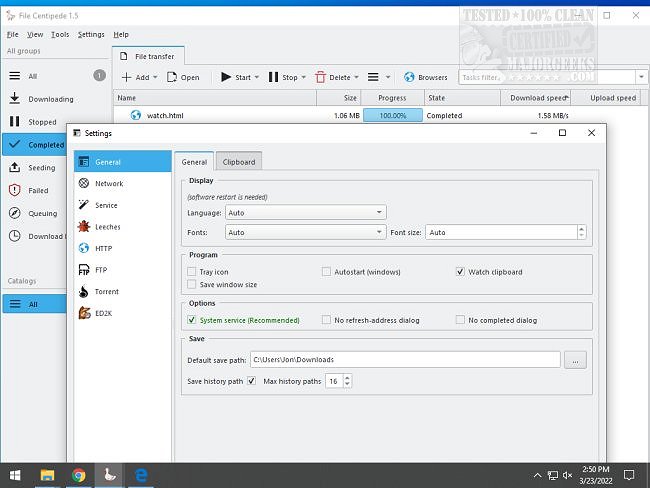
Task: Show the Failed tasks group
Action: (38, 190)
